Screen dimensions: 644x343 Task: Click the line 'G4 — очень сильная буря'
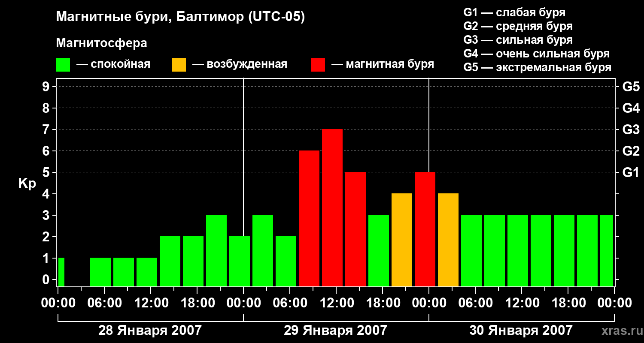point(536,54)
